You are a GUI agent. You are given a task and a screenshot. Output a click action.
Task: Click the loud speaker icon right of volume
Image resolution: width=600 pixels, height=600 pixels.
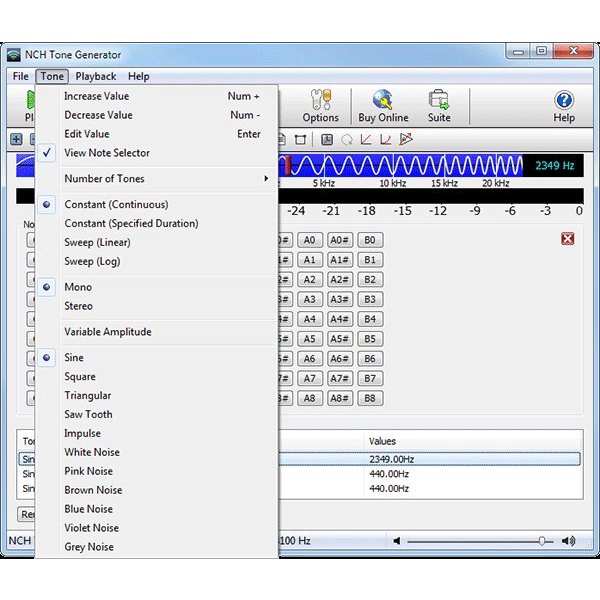[568, 541]
